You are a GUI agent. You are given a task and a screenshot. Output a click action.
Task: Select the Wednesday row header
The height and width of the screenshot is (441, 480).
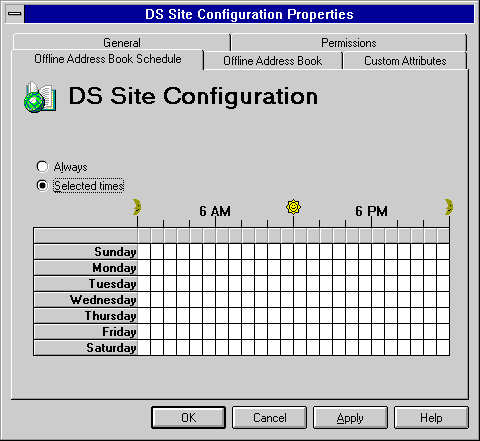point(86,300)
